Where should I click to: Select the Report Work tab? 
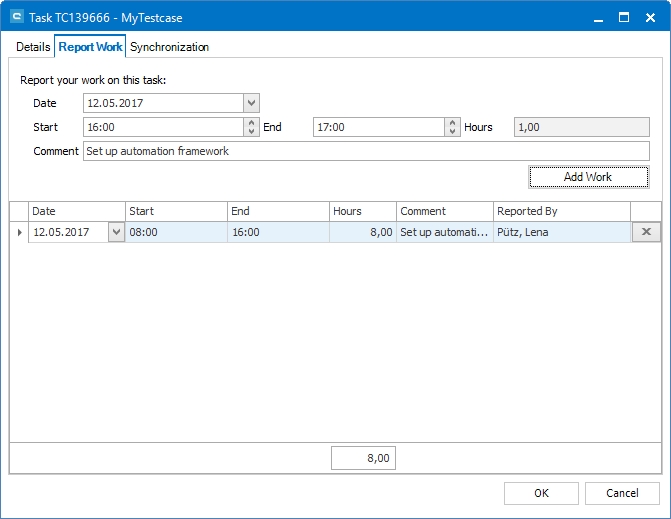pyautogui.click(x=90, y=47)
